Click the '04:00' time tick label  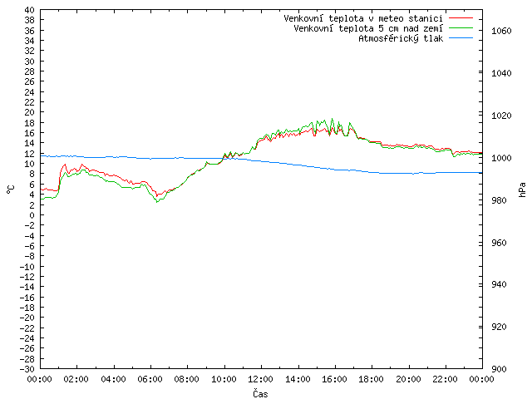click(x=113, y=379)
